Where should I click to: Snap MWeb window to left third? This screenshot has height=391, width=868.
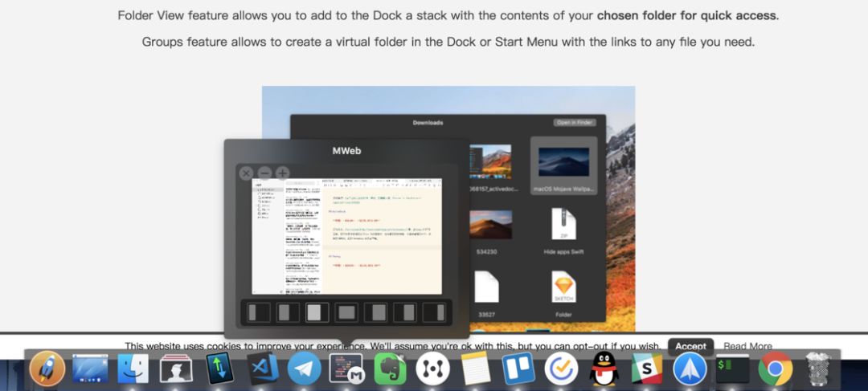pyautogui.click(x=259, y=312)
